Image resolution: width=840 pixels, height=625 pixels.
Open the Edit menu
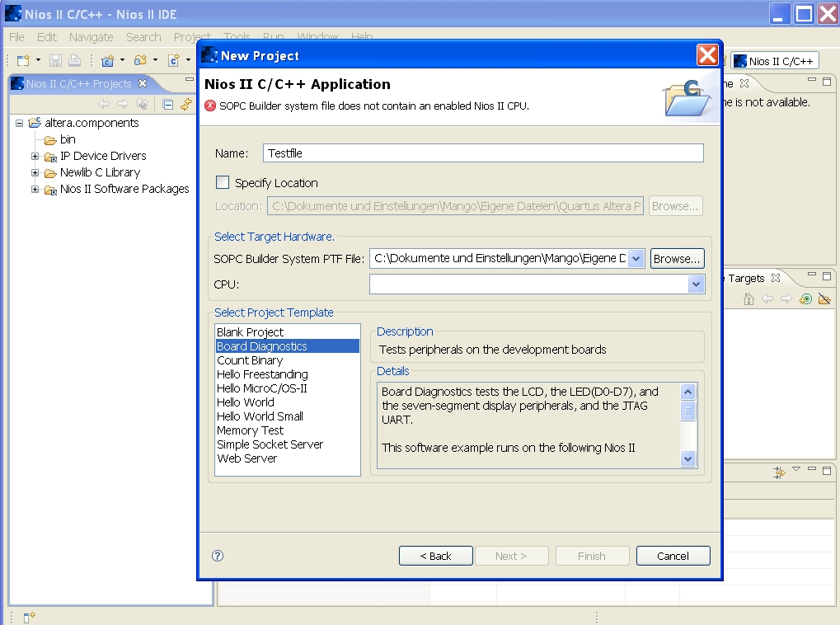(47, 37)
